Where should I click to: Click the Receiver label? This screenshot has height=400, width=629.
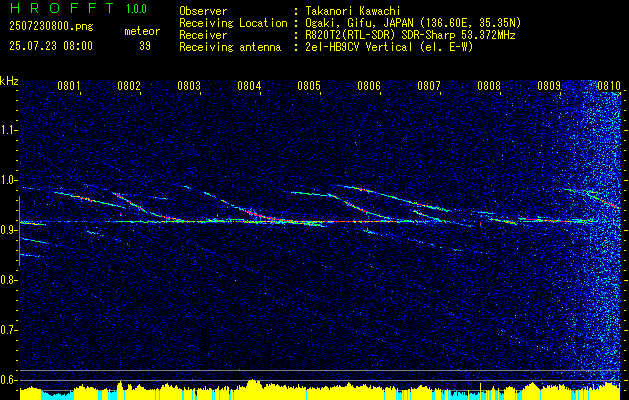click(203, 35)
